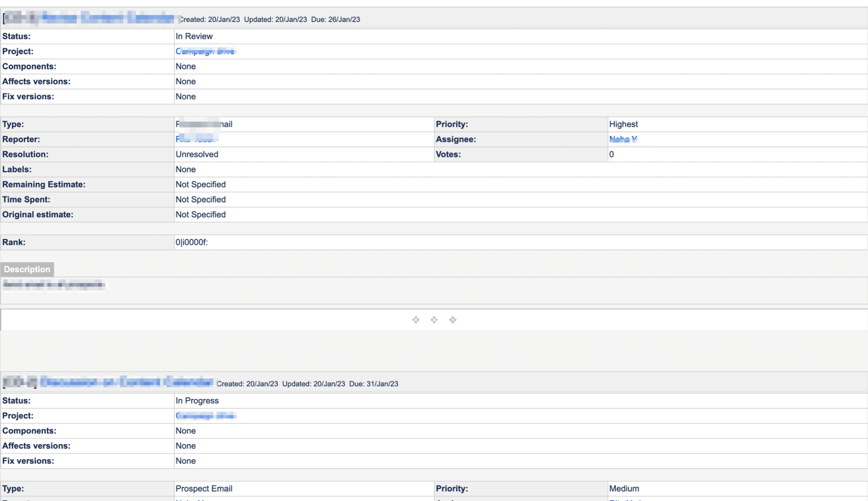Click the Votes count showing 0
868x501 pixels.
point(610,154)
